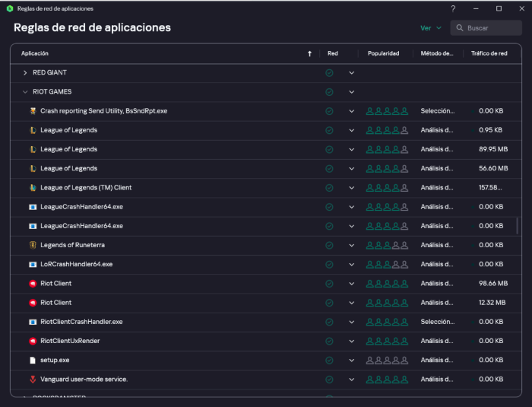Click the popularity rating for Vanguard user-mode service
The height and width of the screenshot is (407, 532).
(387, 380)
